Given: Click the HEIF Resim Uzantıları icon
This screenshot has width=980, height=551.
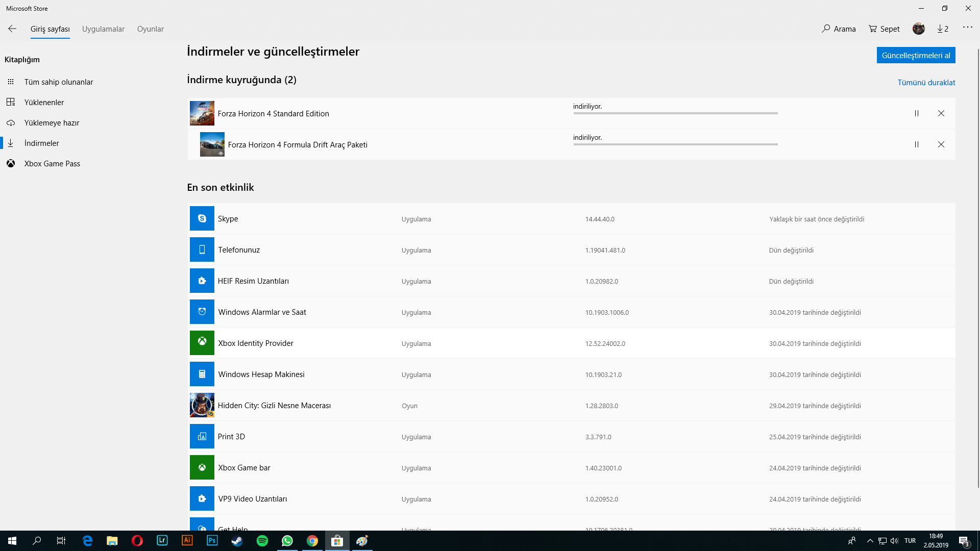Looking at the screenshot, I should pos(202,281).
